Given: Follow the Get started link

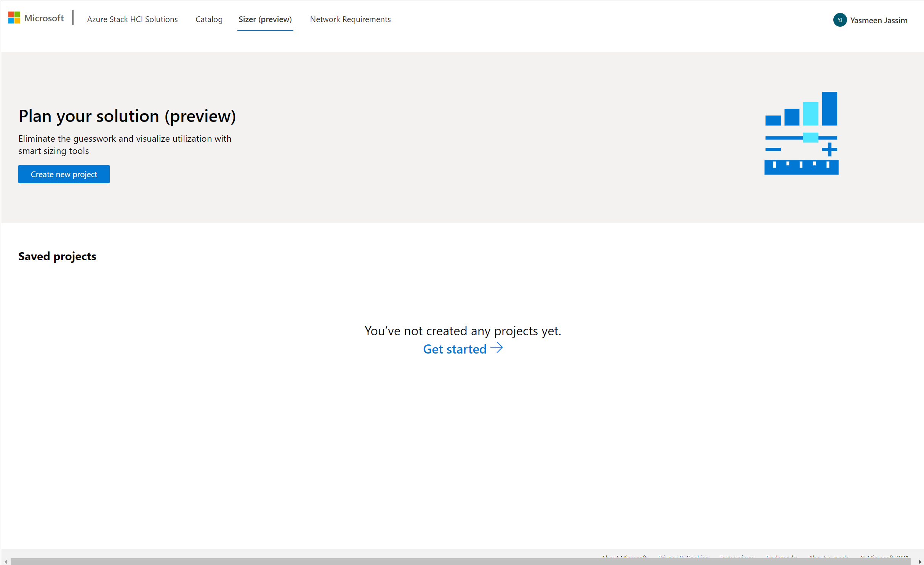Looking at the screenshot, I should tap(455, 349).
